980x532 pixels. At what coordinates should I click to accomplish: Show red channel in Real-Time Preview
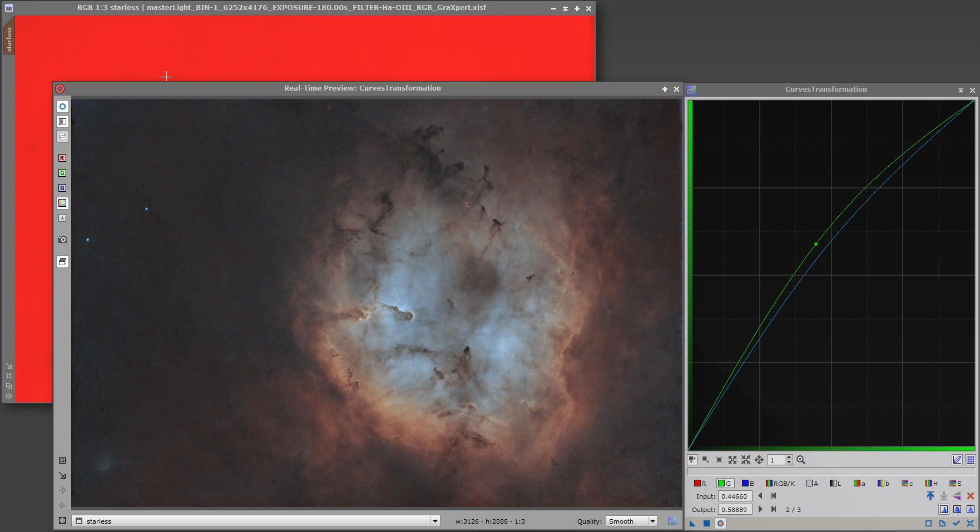coord(62,158)
